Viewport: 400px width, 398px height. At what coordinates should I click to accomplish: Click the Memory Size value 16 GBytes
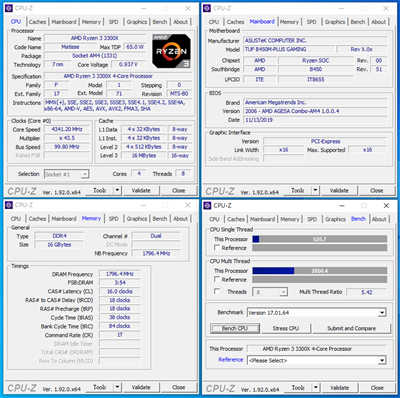pyautogui.click(x=59, y=245)
